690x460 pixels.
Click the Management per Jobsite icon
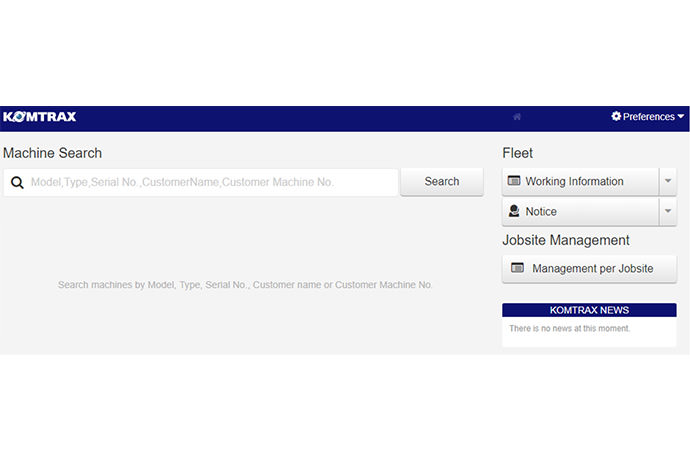(517, 268)
